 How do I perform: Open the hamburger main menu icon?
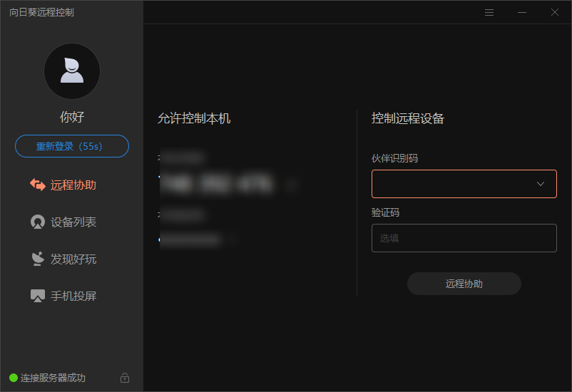(x=489, y=12)
